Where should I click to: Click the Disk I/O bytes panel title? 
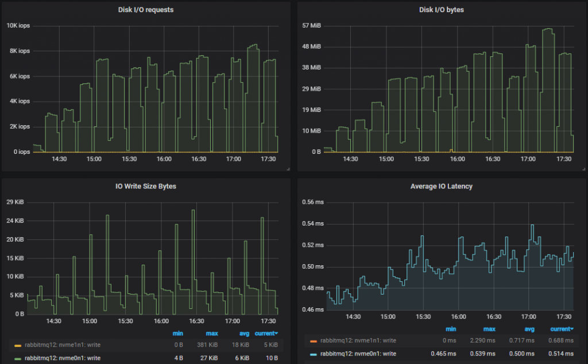(x=440, y=10)
